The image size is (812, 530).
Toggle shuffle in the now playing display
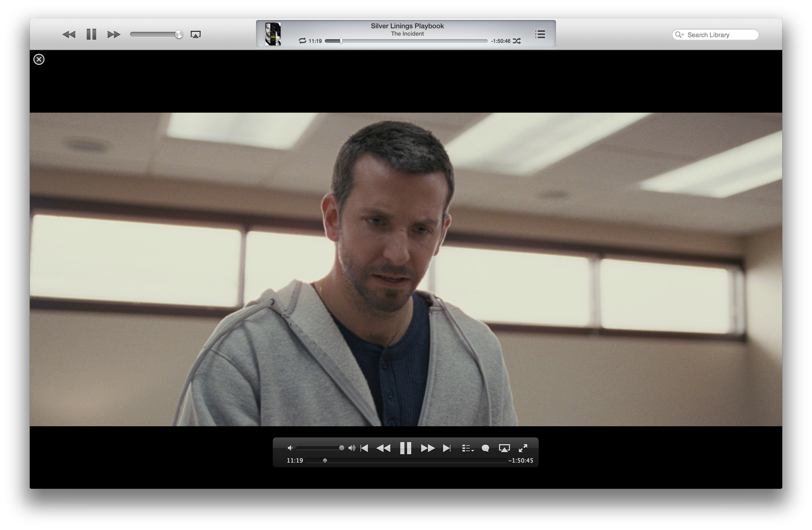(517, 41)
